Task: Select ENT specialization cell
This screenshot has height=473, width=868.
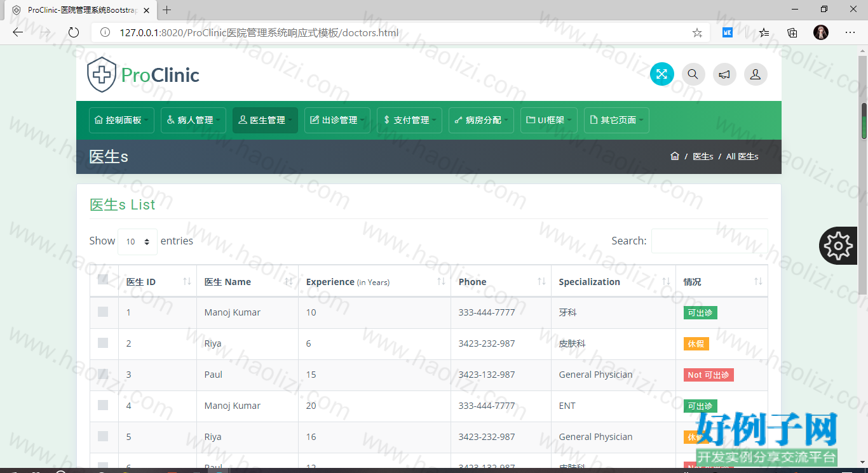Action: [567, 406]
